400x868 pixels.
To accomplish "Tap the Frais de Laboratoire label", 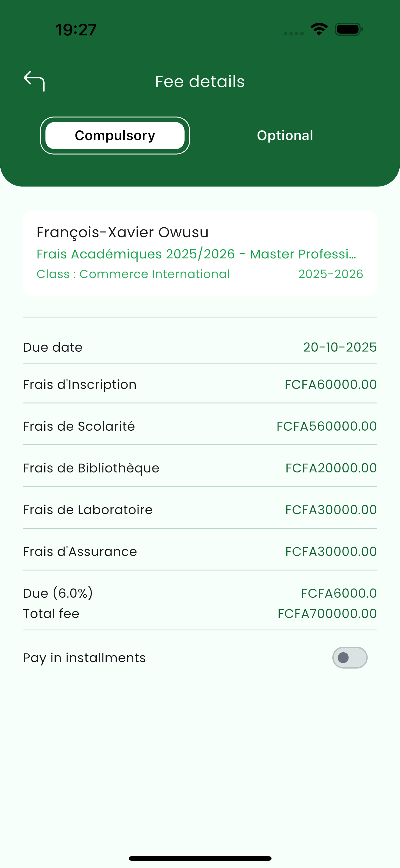I will click(88, 510).
